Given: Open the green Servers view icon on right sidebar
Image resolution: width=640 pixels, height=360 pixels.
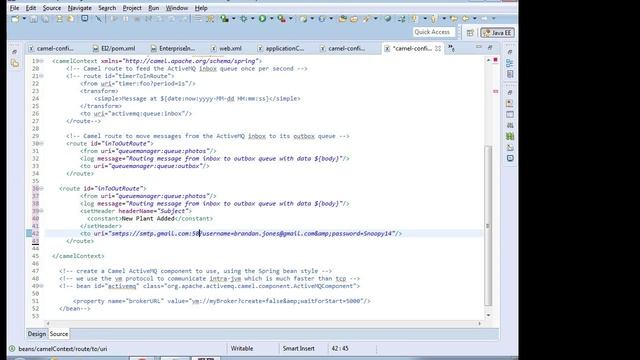Looking at the screenshot, I should coord(510,136).
